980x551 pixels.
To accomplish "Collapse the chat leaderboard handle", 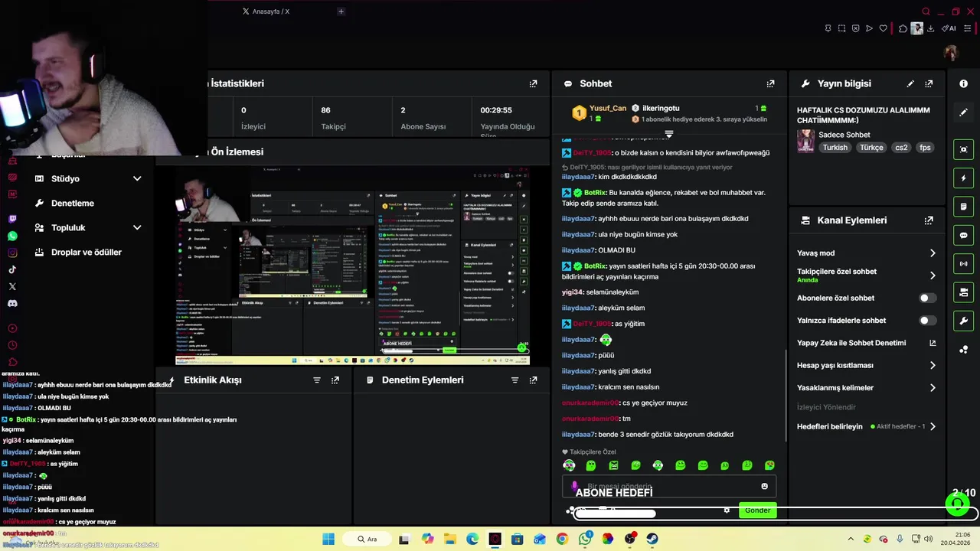I will tap(668, 134).
